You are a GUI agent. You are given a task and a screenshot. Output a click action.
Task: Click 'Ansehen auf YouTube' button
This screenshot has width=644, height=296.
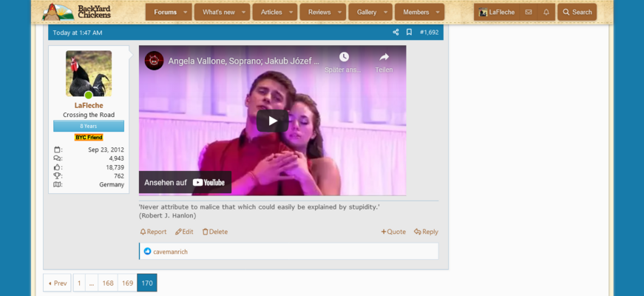(x=185, y=182)
